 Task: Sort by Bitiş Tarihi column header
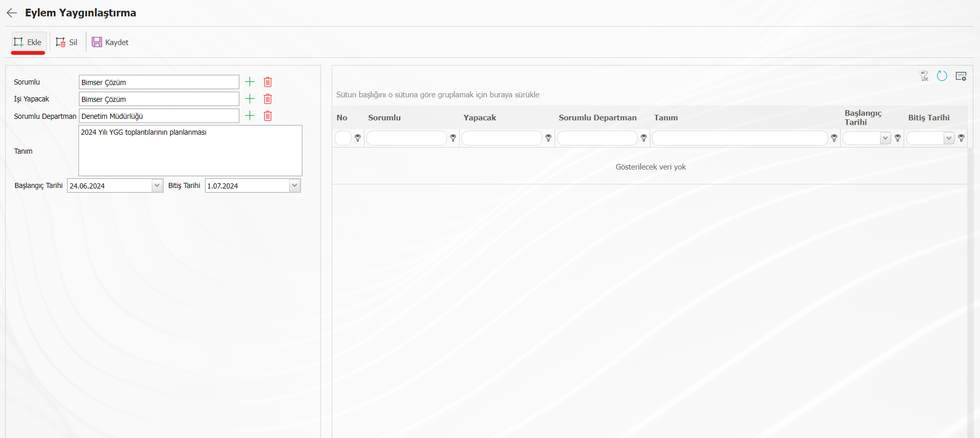click(929, 118)
